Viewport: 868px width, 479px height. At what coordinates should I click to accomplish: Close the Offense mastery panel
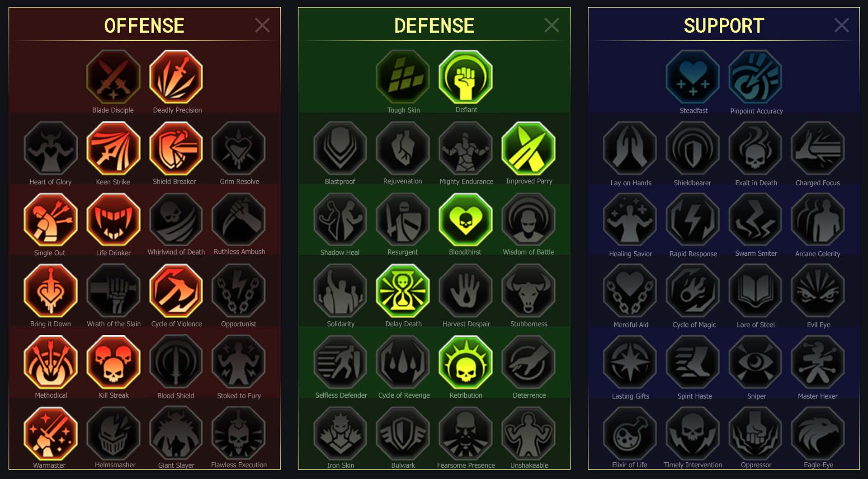coord(262,25)
